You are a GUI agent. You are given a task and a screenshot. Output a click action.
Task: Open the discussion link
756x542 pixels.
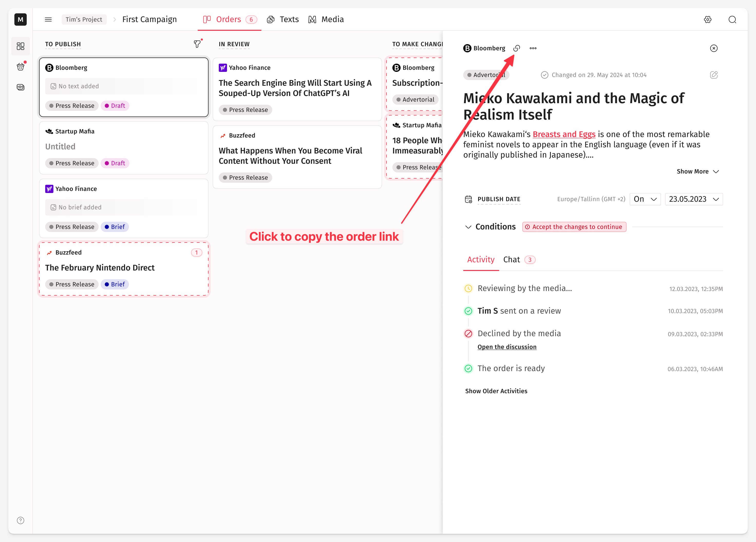tap(507, 347)
